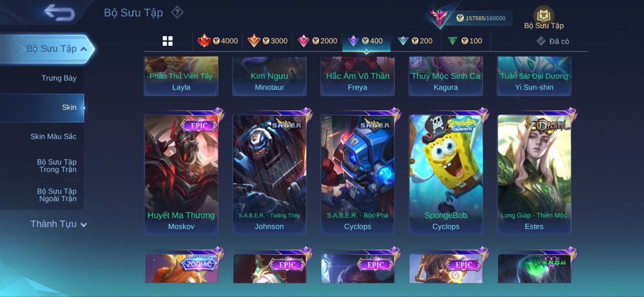
Task: Switch to Skin Màu Sắc
Action: tap(42, 137)
